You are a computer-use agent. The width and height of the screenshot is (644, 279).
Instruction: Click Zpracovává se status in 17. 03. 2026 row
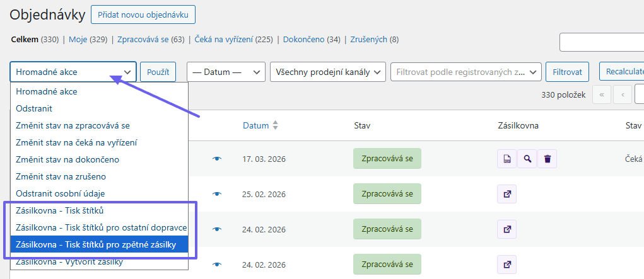click(x=387, y=159)
